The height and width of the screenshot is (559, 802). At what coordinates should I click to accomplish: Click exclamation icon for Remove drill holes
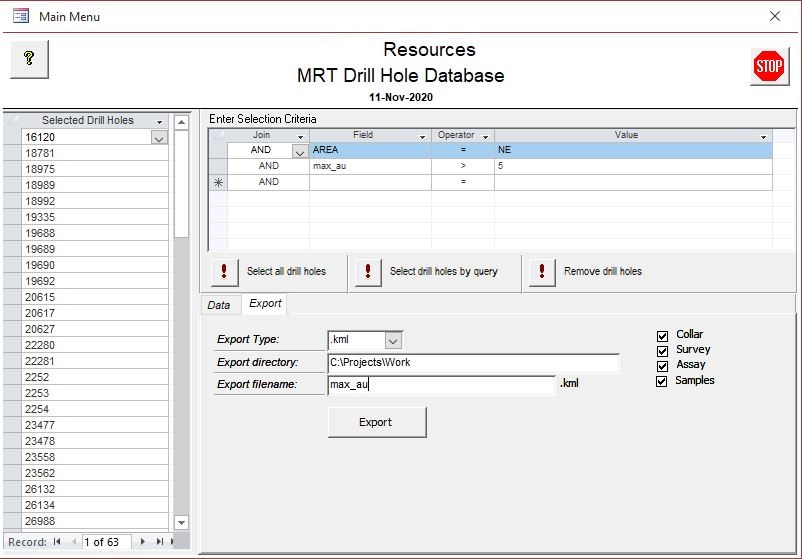[542, 271]
